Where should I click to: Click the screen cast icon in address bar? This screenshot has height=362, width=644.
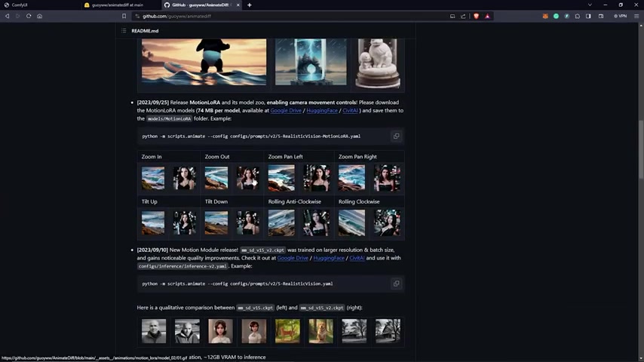[452, 16]
